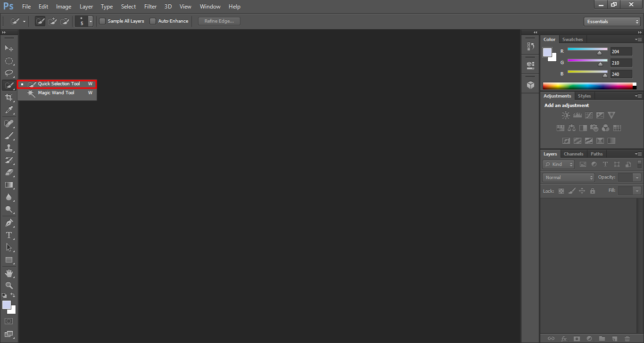Toggle Lock all padlock icon

pos(593,191)
